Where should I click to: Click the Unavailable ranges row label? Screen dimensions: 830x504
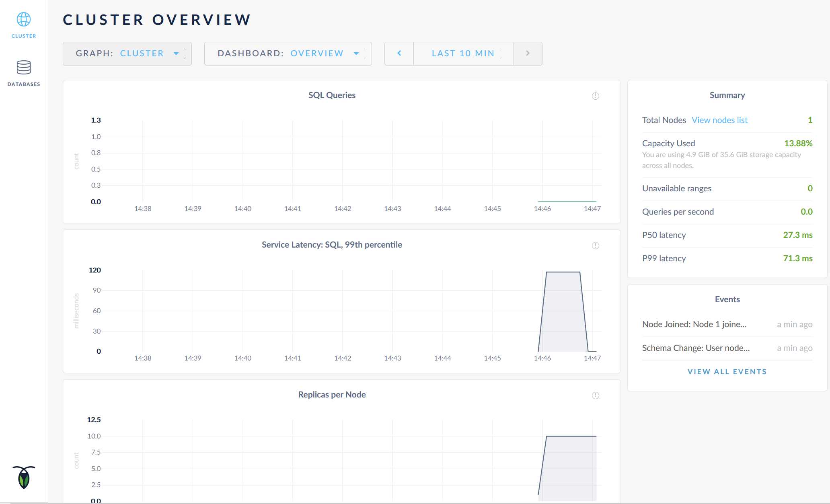677,188
